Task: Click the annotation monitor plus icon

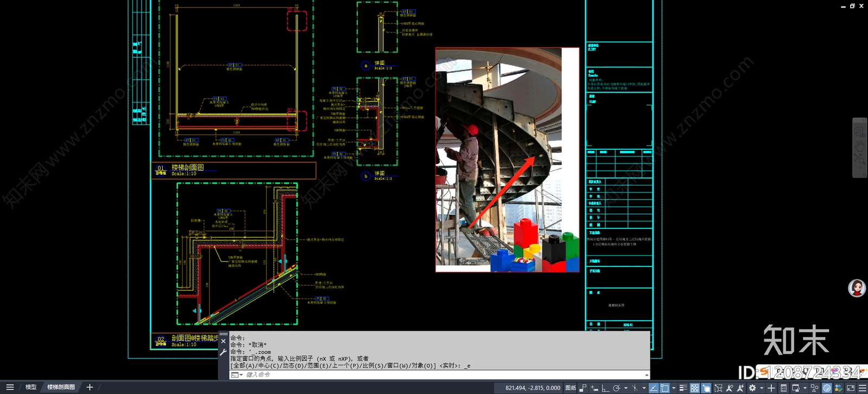Action: (771, 388)
